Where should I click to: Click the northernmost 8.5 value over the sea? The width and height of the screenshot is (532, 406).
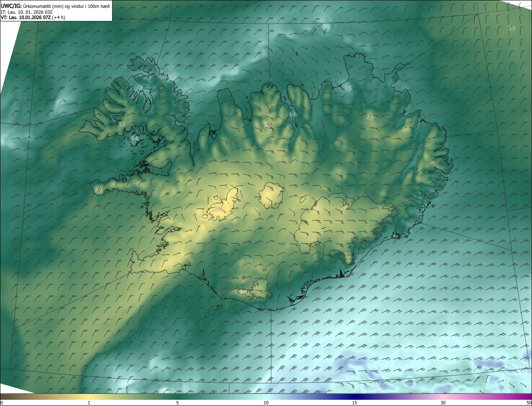click(326, 27)
